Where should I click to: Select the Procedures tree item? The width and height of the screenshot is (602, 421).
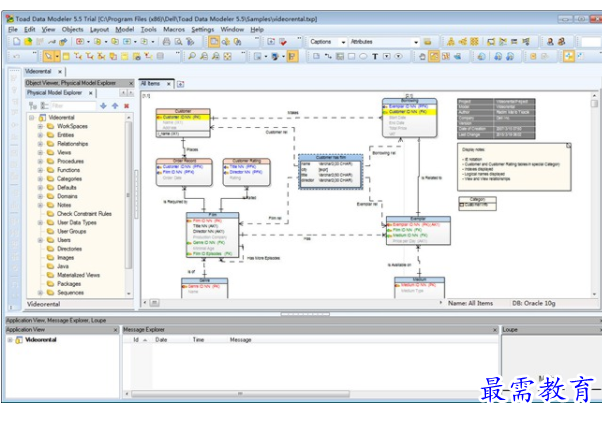pos(70,162)
